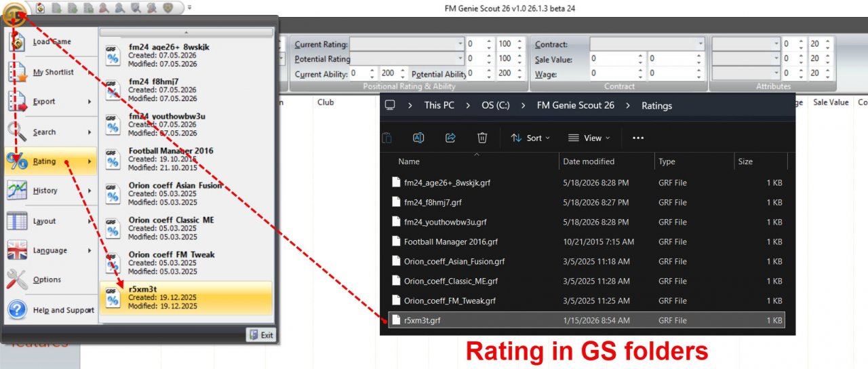868x369 pixels.
Task: Navigate to OS (C:) in Explorer breadcrumb
Action: point(495,106)
